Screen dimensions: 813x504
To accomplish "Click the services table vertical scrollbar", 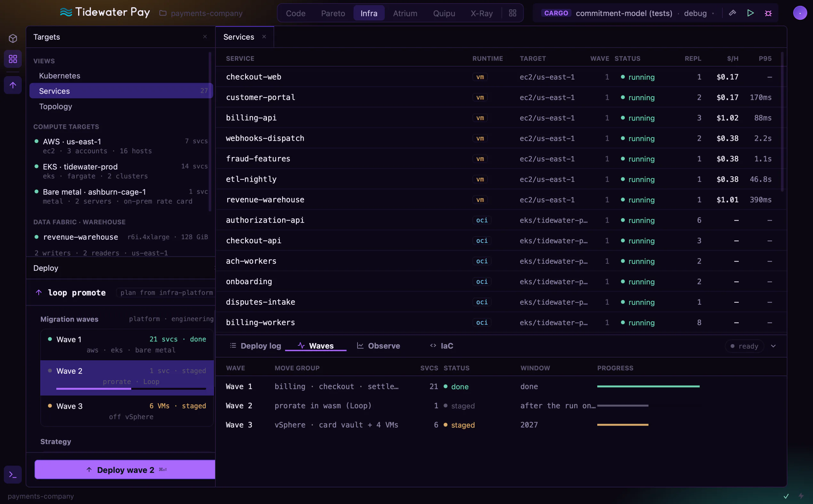I will [782, 122].
